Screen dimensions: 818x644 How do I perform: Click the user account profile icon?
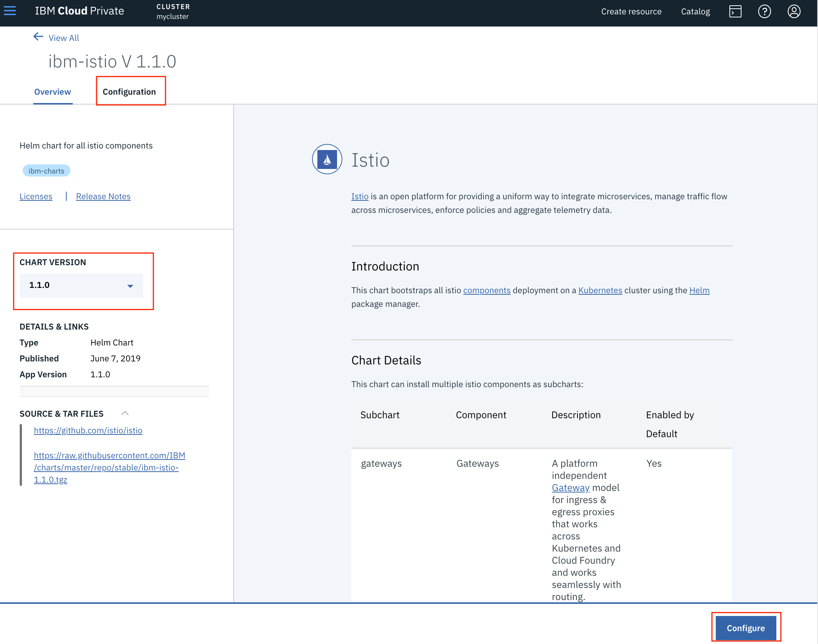(794, 11)
